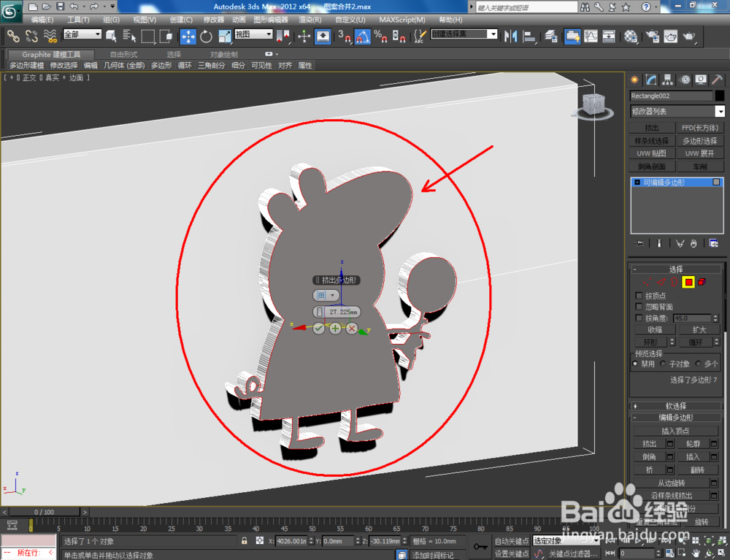Click the Select and Link chain icon
730x560 pixels.
12,36
